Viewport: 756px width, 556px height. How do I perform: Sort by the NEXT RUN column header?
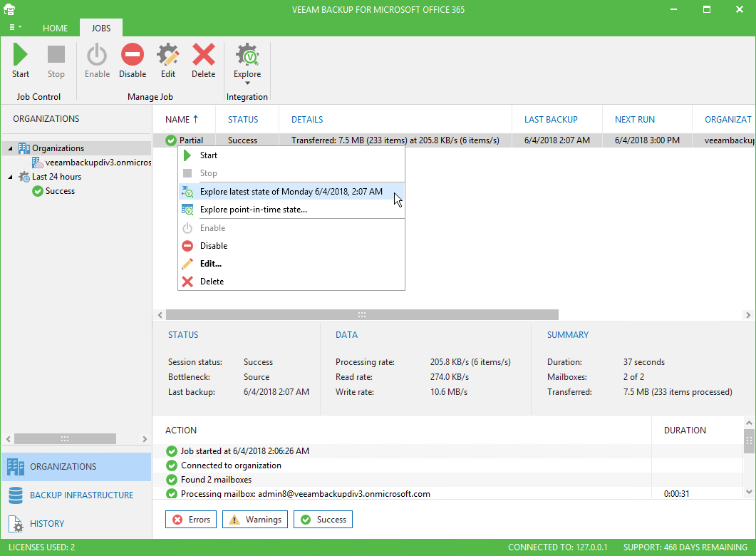coord(634,119)
